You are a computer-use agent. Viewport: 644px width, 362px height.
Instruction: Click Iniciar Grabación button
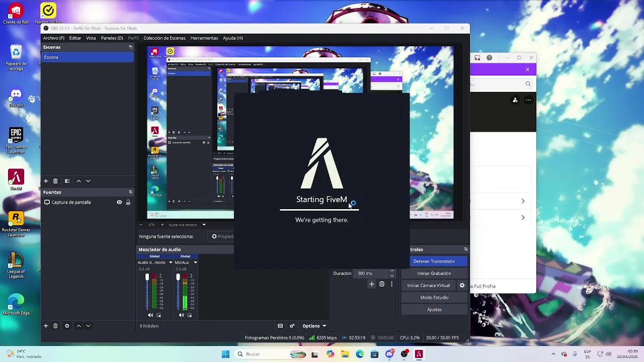434,274
